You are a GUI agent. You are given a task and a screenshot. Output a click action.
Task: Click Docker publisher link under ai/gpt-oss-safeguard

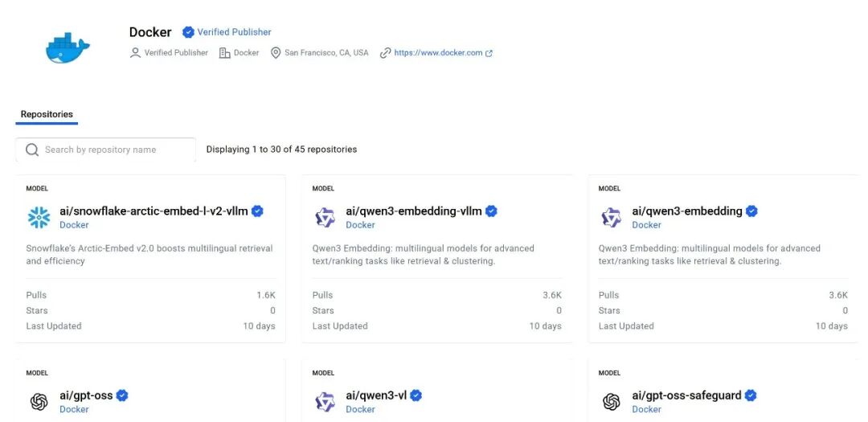(646, 409)
